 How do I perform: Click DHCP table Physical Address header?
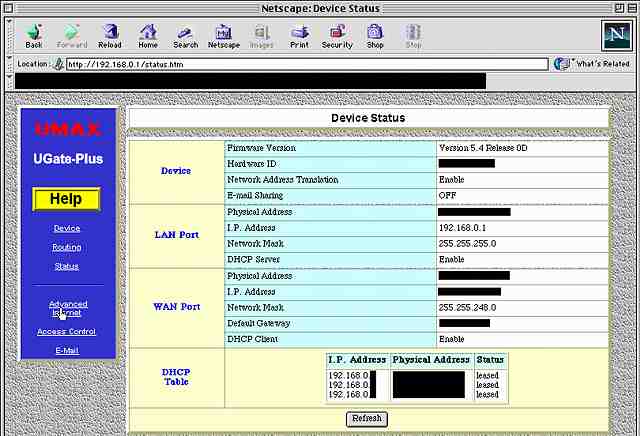[x=431, y=360]
